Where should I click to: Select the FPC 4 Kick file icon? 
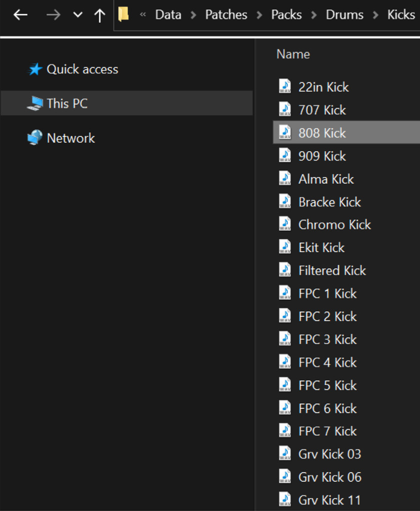point(285,362)
